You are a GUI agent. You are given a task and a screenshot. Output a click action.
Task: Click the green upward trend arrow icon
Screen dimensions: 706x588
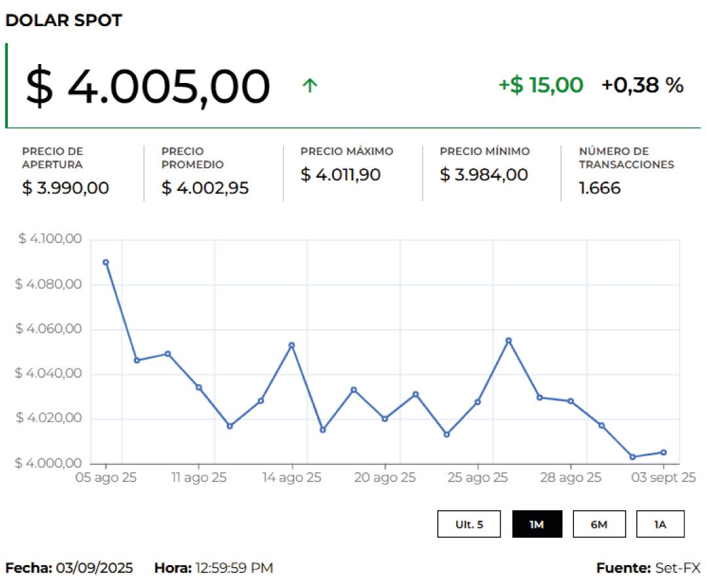click(310, 86)
